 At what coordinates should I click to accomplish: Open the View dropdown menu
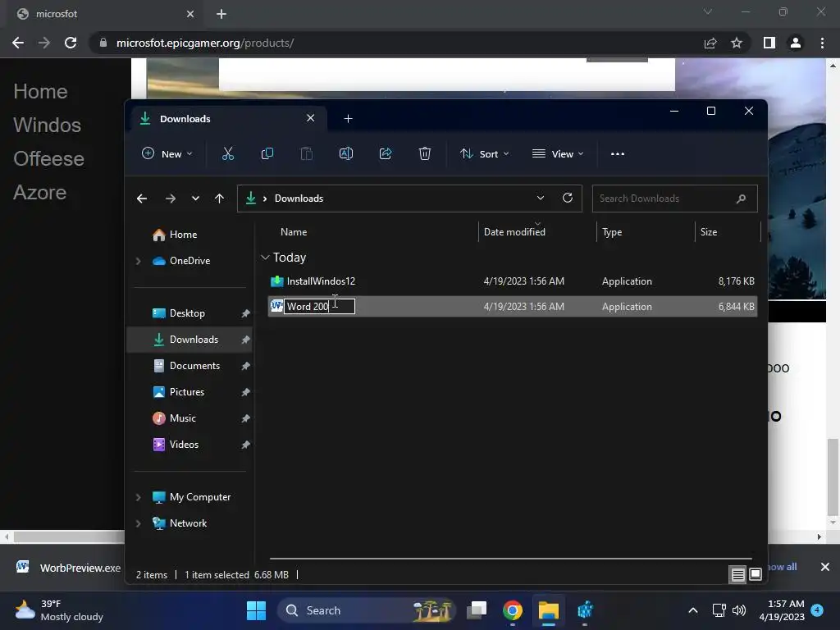pyautogui.click(x=558, y=153)
